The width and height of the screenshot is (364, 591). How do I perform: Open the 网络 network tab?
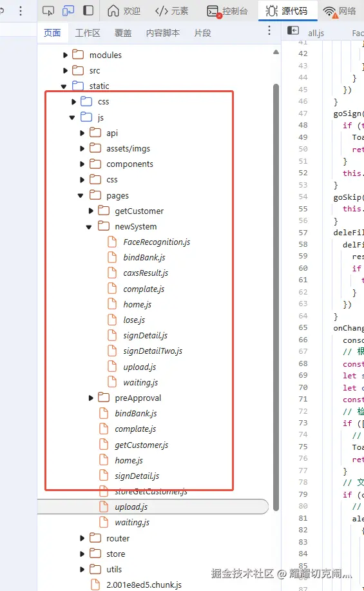pos(340,11)
